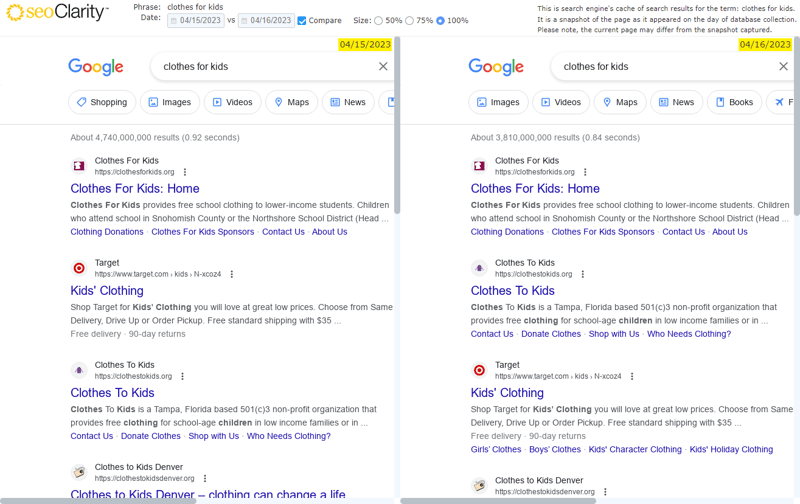This screenshot has width=800, height=504.
Task: Open Kids' Clothing Target result in right panel
Action: [507, 393]
